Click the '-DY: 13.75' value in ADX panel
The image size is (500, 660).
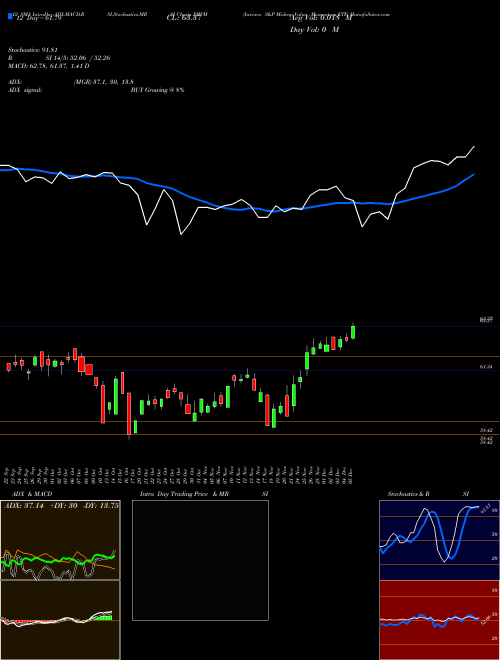pyautogui.click(x=101, y=505)
